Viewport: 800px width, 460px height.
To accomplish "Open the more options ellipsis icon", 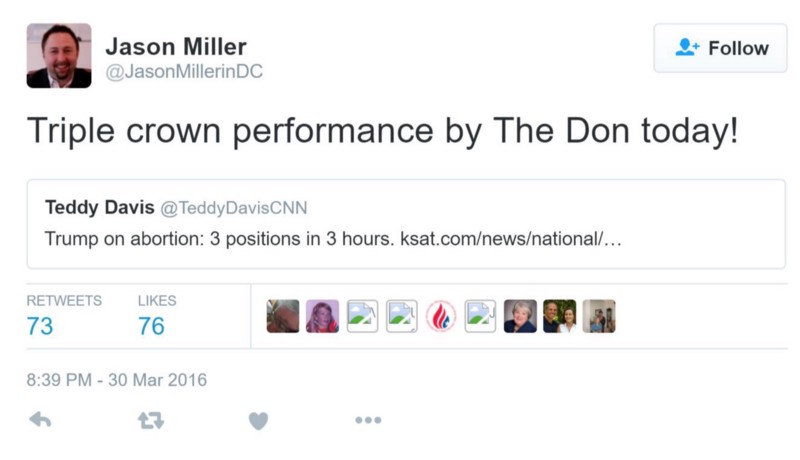I will point(368,421).
